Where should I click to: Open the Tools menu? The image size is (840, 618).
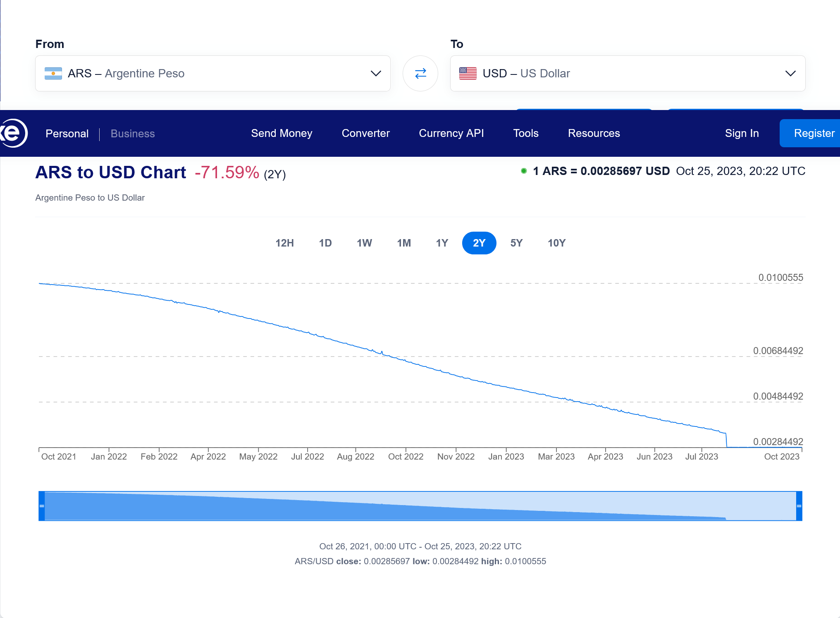tap(526, 133)
